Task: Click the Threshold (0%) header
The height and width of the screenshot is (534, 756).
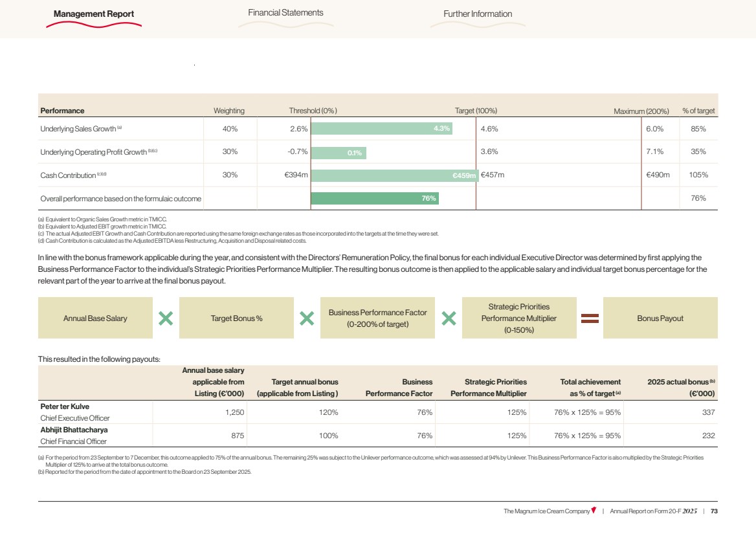Action: tap(313, 111)
